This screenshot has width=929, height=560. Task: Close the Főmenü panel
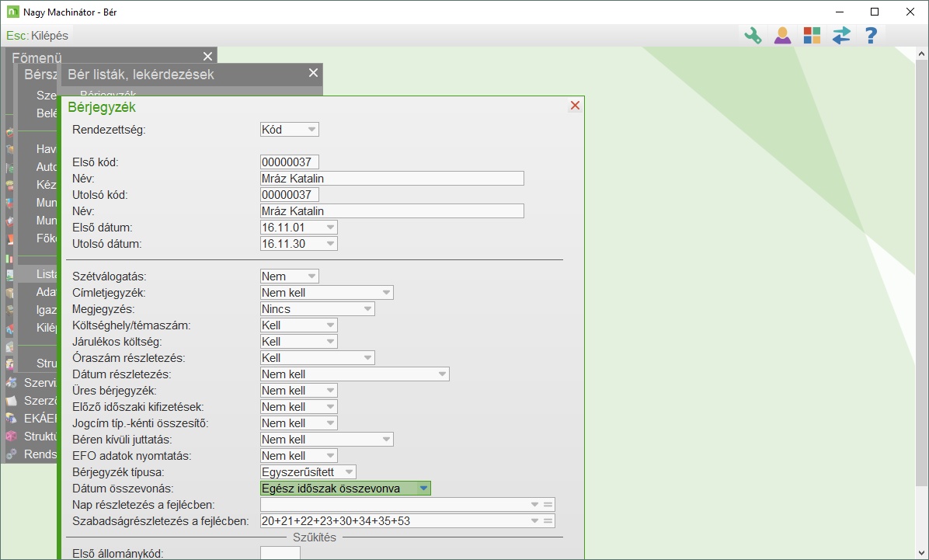pyautogui.click(x=207, y=56)
